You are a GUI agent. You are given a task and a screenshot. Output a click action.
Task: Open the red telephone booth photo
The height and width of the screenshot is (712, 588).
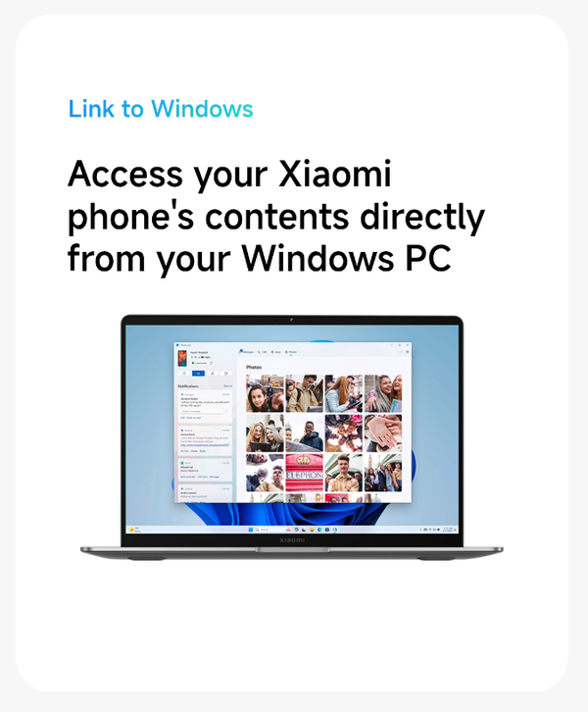click(304, 473)
